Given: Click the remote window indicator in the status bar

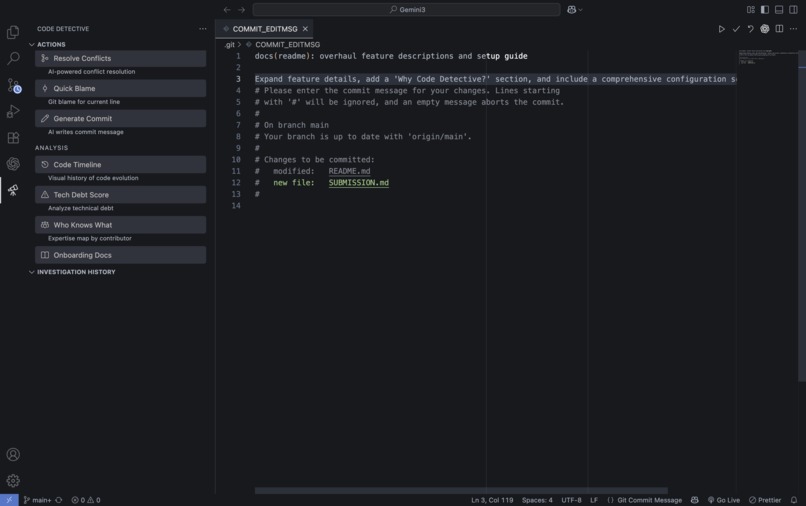Looking at the screenshot, I should pos(9,500).
